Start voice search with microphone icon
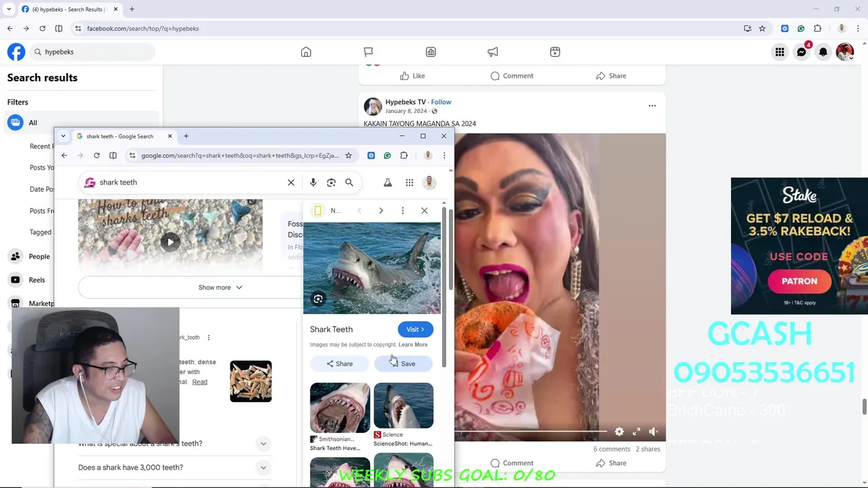This screenshot has height=488, width=868. coord(313,182)
